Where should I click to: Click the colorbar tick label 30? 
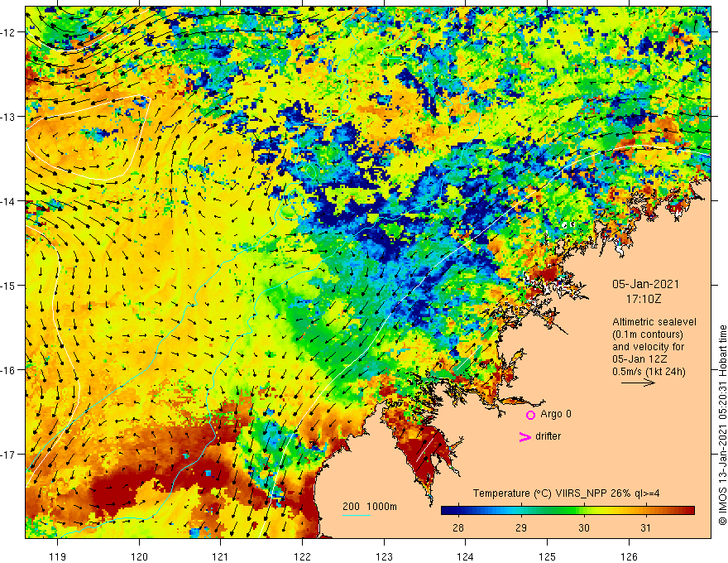[584, 527]
